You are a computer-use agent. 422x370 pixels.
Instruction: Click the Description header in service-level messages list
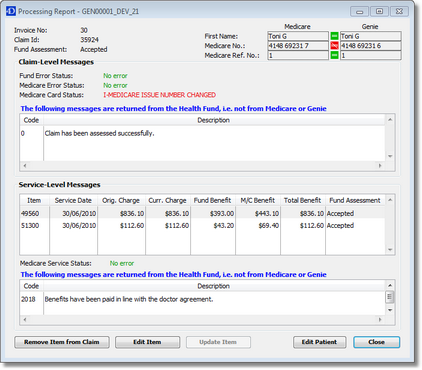(x=214, y=286)
